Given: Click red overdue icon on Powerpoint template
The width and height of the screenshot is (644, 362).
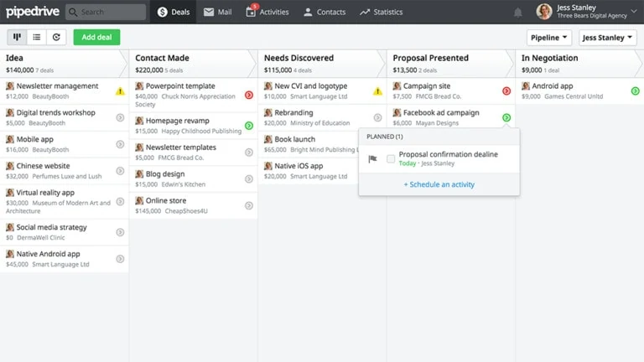Looking at the screenshot, I should (249, 95).
